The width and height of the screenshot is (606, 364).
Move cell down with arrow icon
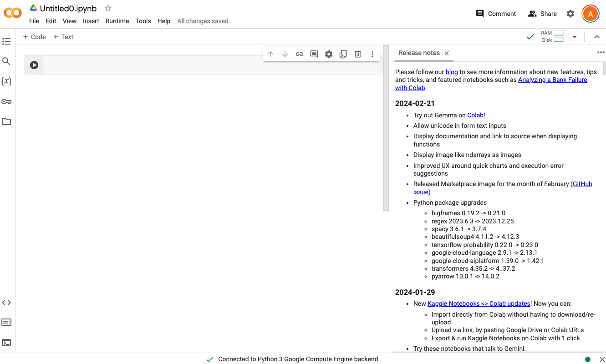click(285, 54)
